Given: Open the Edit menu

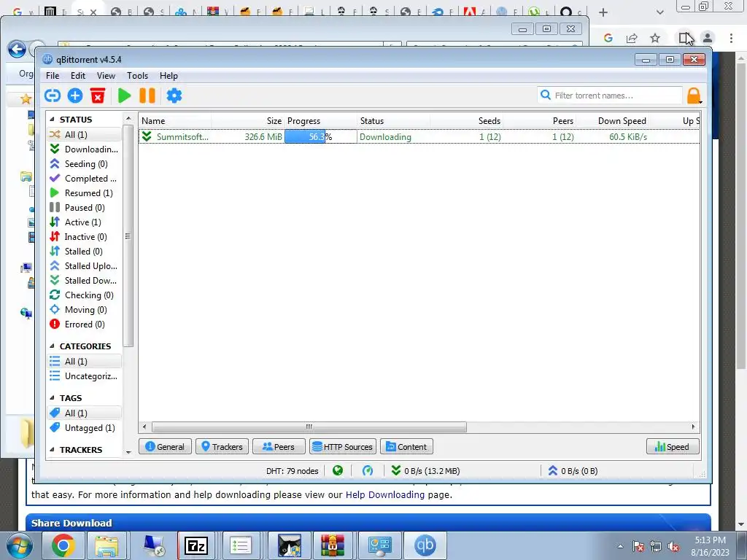Looking at the screenshot, I should 77,76.
